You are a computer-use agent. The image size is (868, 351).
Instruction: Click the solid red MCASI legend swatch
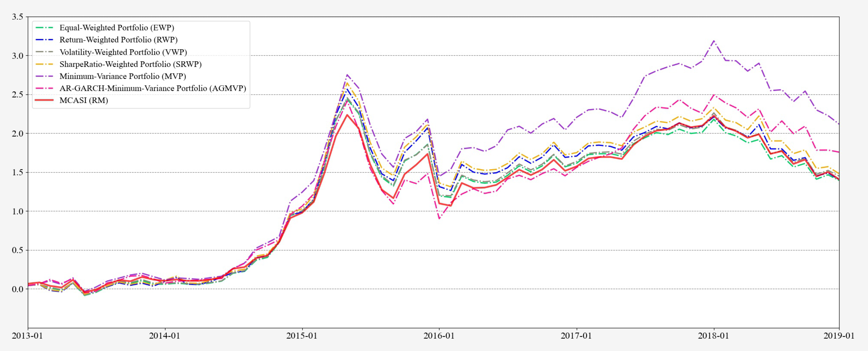[x=44, y=100]
